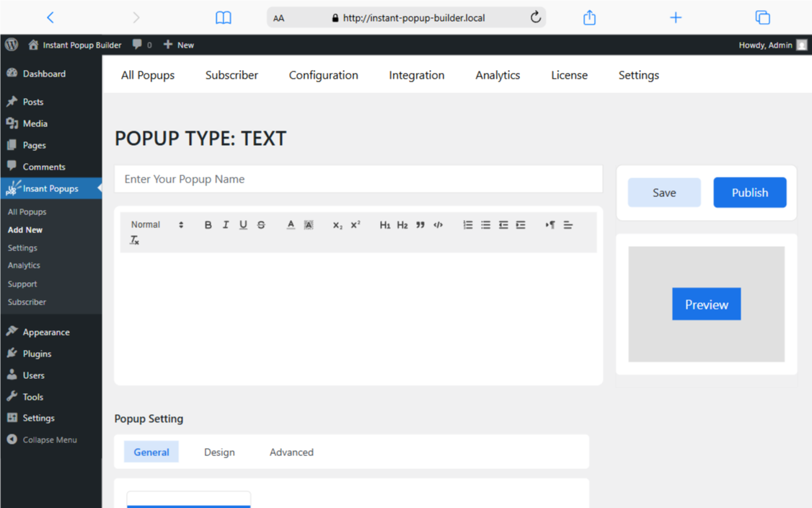
Task: Click the Enter Your Popup Name field
Action: coord(358,179)
